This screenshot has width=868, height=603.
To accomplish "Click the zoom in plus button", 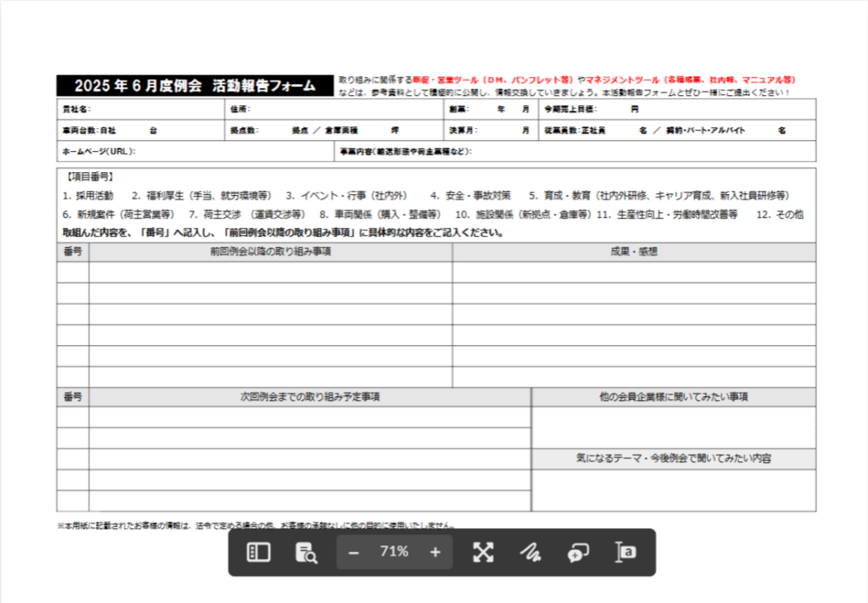I will [x=435, y=552].
